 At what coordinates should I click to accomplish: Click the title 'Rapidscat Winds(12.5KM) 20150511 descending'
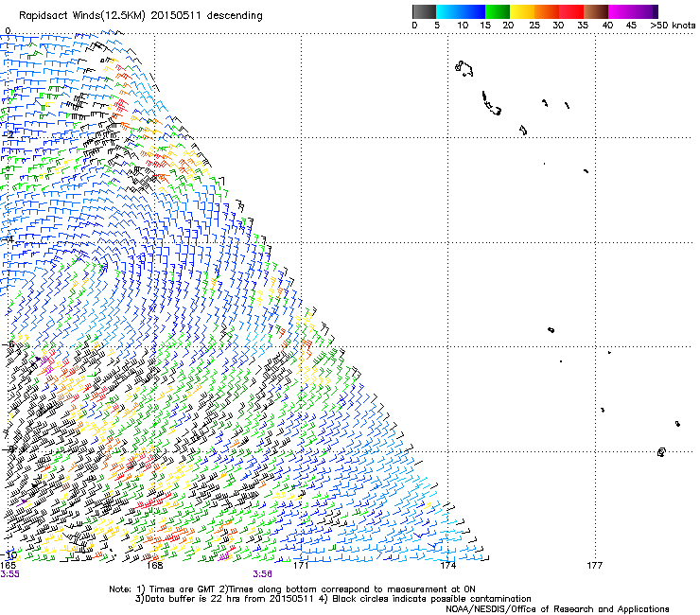point(141,16)
